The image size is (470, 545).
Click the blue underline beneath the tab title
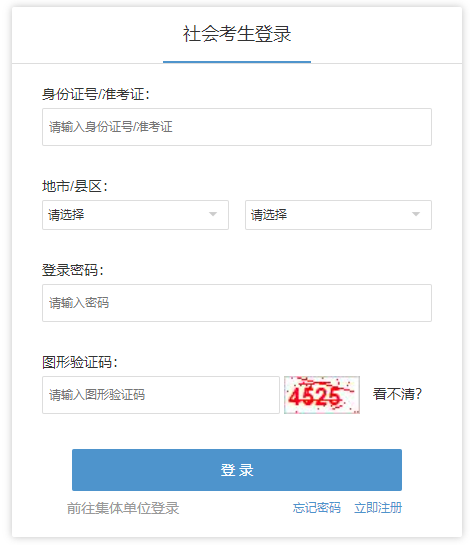(237, 62)
